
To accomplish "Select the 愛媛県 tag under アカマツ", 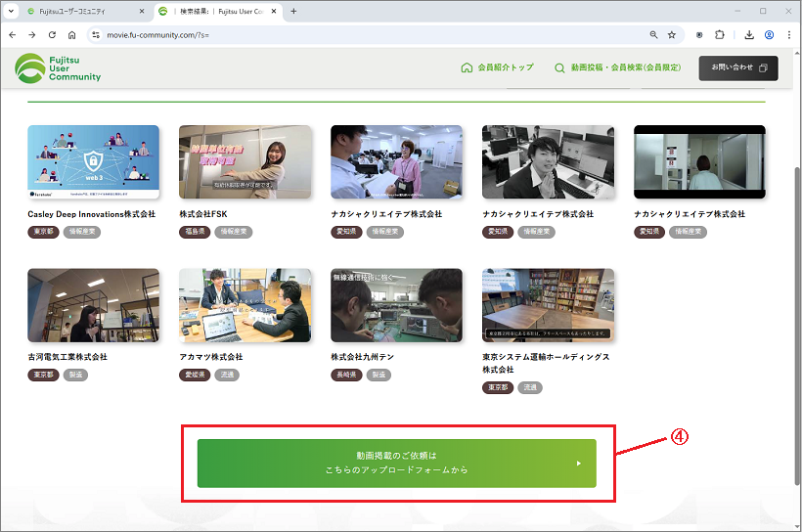I will click(195, 375).
